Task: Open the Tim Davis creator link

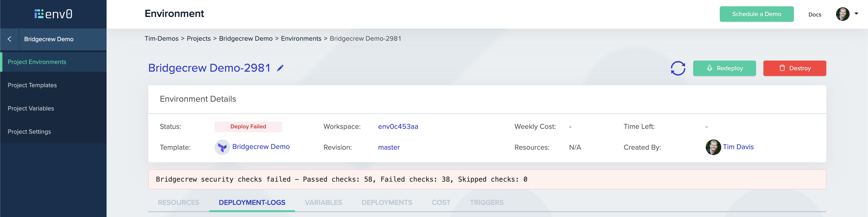Action: [x=738, y=147]
